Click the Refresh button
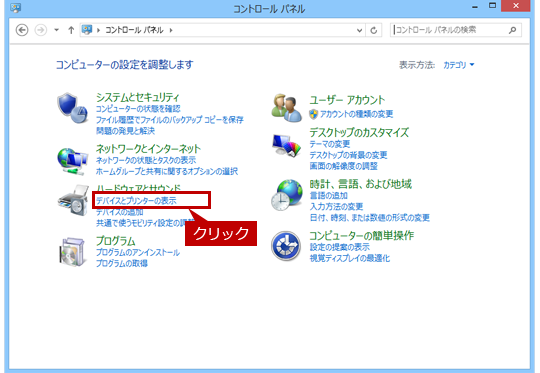The height and width of the screenshot is (373, 540). (374, 30)
